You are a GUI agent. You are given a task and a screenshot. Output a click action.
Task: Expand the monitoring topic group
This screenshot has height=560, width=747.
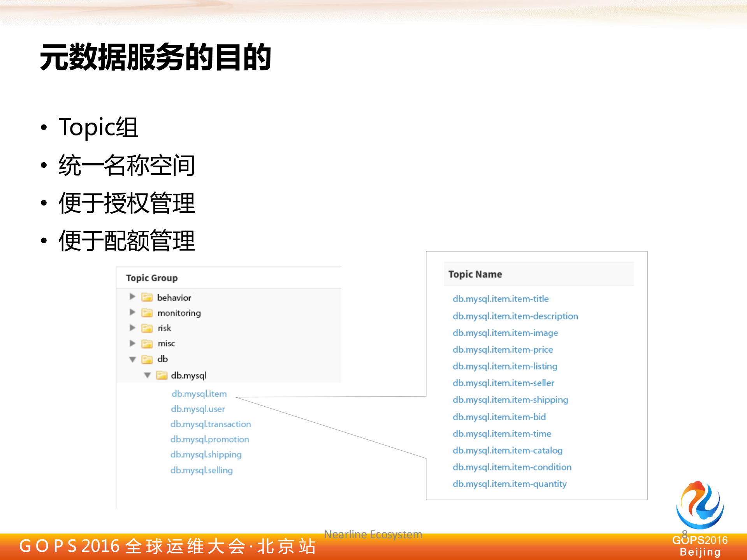click(132, 312)
